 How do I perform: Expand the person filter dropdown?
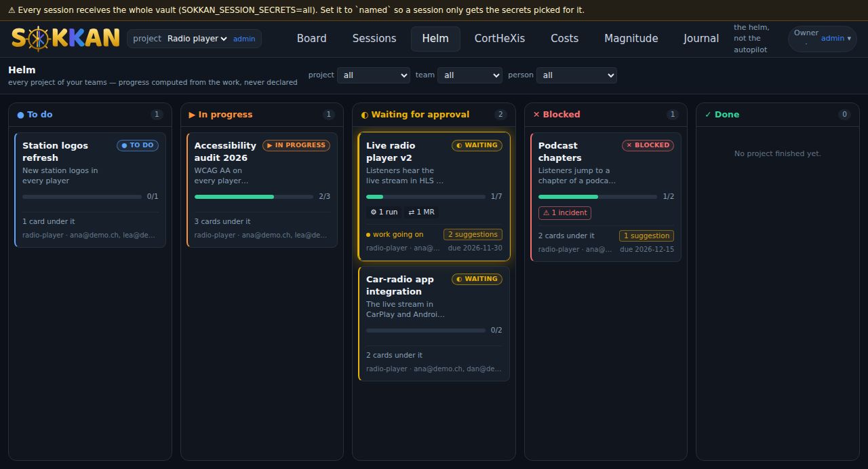(x=576, y=75)
